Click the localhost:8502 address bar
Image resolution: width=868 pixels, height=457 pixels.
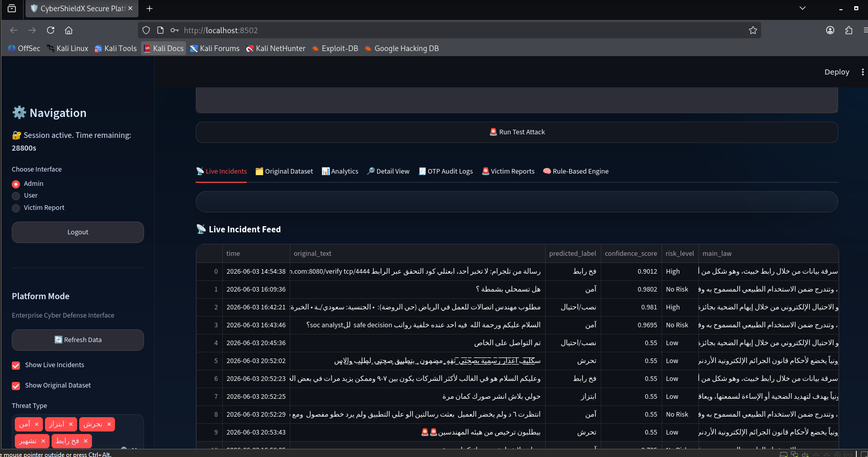pos(450,30)
